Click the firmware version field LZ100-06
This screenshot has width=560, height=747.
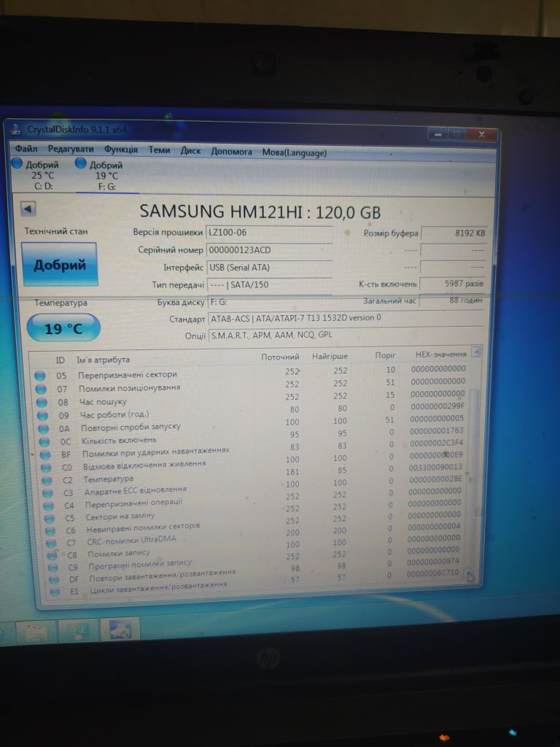[269, 233]
